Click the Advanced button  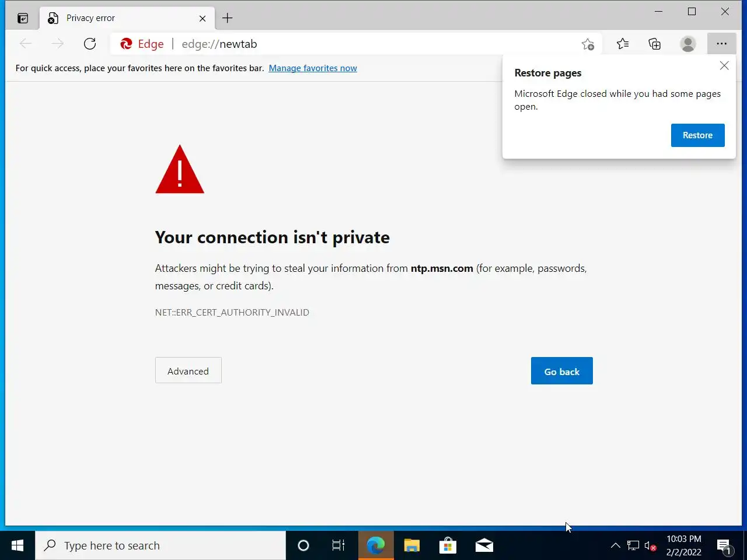click(x=189, y=370)
